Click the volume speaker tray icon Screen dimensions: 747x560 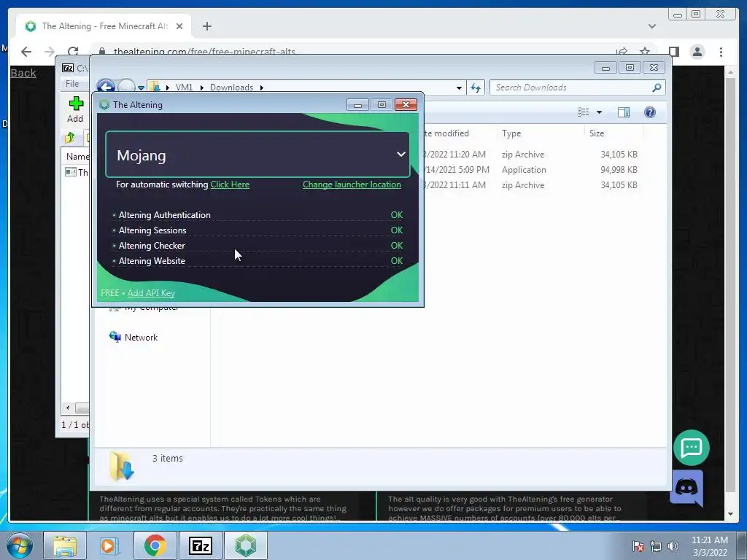coord(673,545)
